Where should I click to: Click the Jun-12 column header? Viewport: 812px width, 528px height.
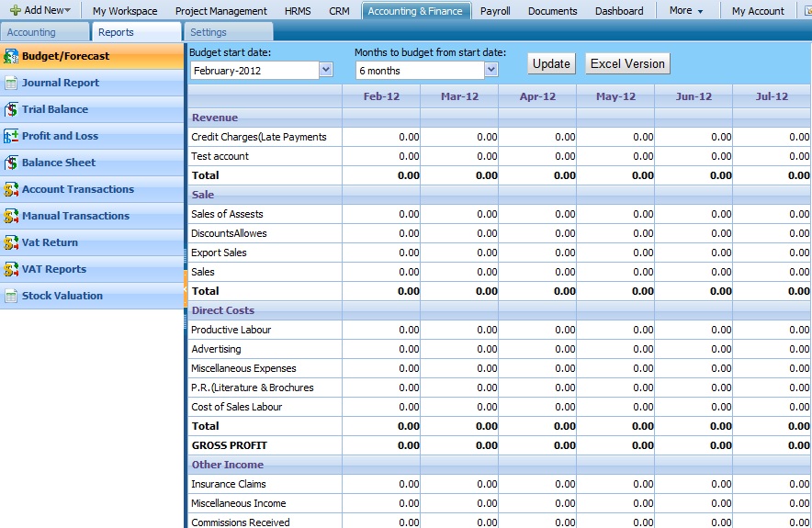694,96
